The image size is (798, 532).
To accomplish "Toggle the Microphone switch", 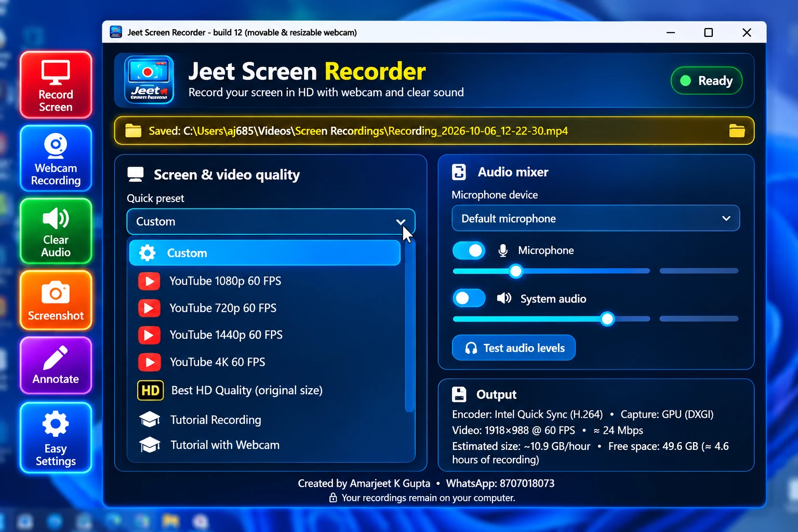I will pos(469,250).
